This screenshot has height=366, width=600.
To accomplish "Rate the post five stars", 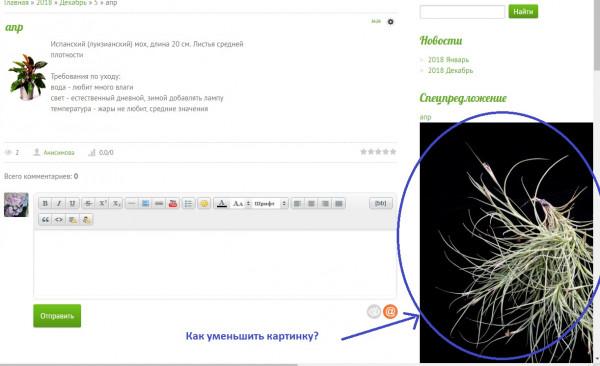I will 393,152.
